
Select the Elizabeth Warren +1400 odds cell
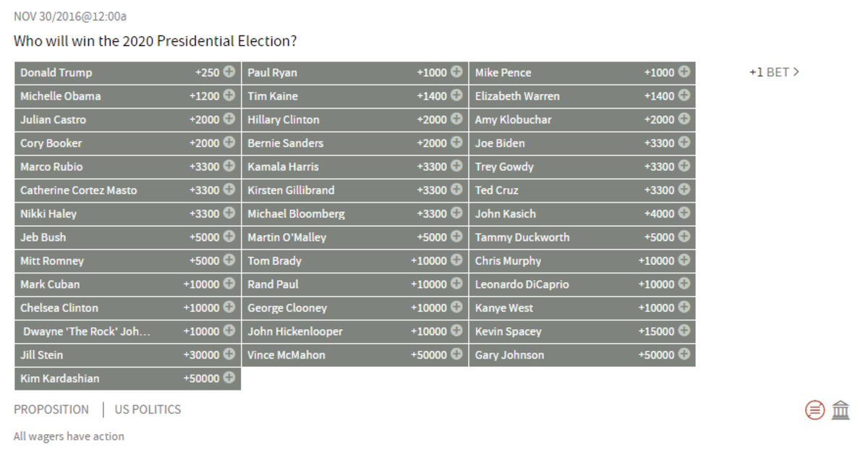(x=582, y=96)
